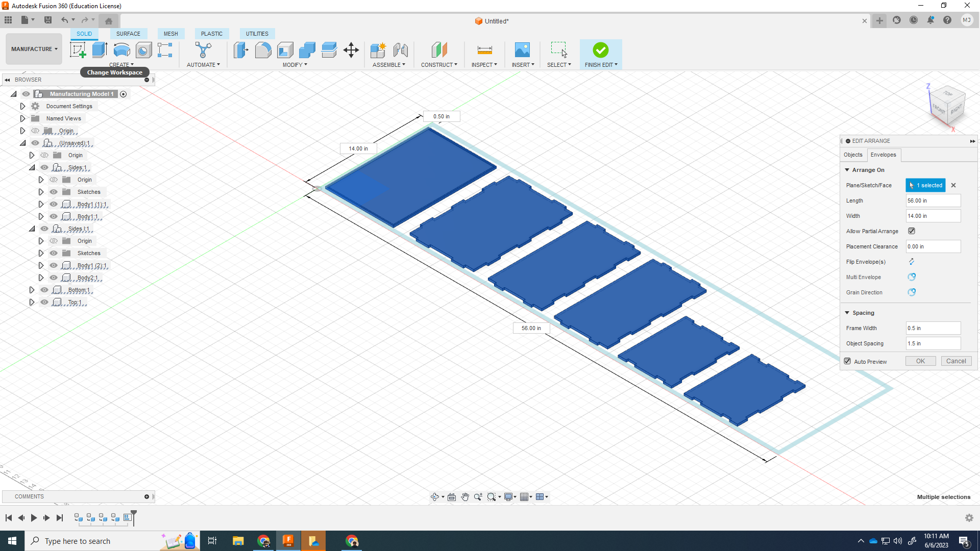This screenshot has height=551, width=980.
Task: Toggle the Auto Preview checkbox
Action: (848, 361)
